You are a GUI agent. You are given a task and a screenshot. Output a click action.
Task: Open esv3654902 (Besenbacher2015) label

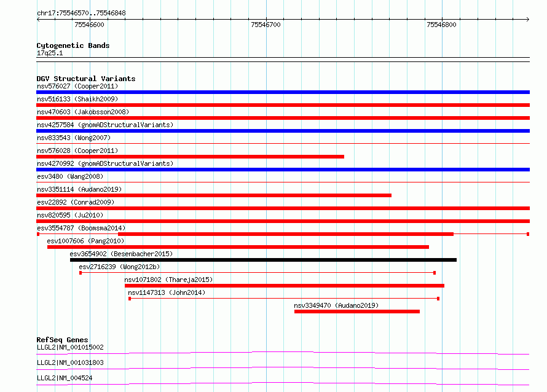121,254
